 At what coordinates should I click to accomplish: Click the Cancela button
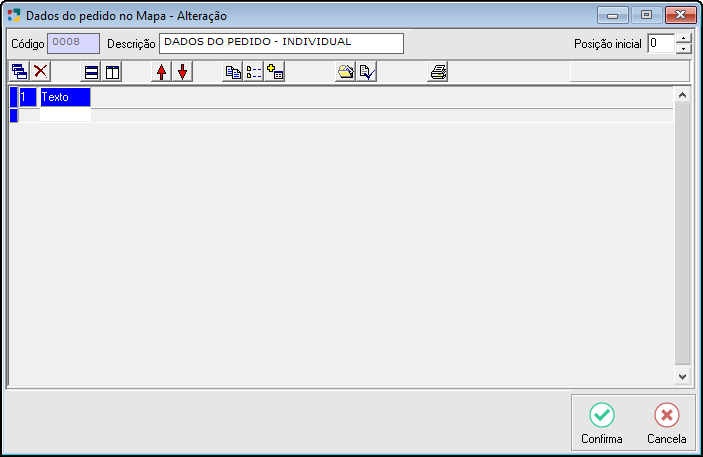(x=666, y=423)
